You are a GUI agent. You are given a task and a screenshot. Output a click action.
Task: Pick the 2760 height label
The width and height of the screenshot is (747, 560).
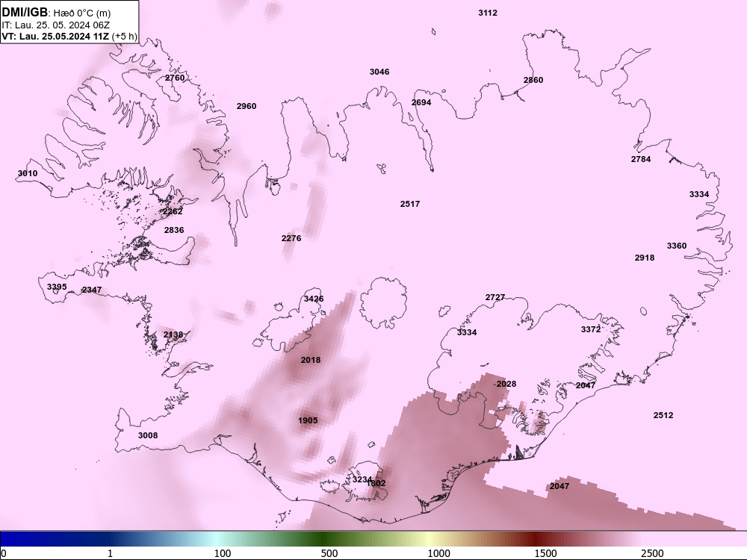(175, 78)
